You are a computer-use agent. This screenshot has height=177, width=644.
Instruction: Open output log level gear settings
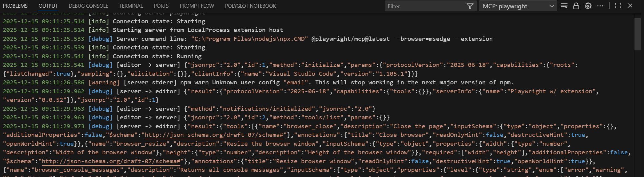click(x=588, y=6)
